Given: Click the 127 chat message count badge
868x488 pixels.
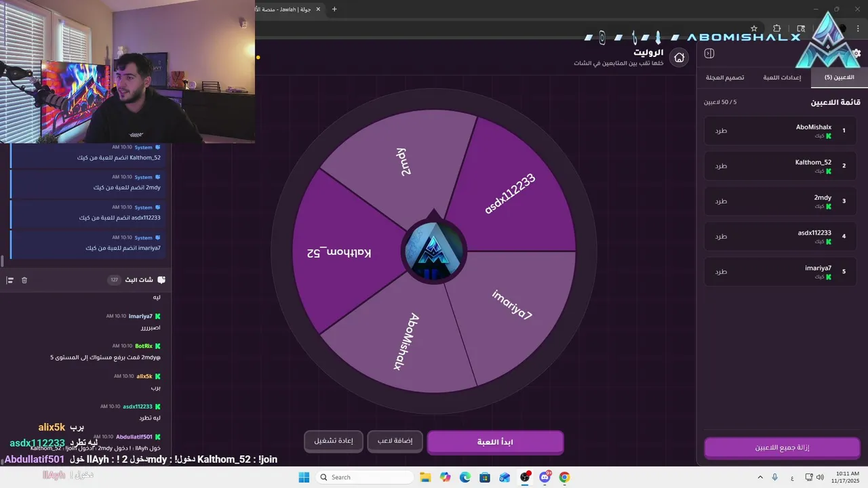Looking at the screenshot, I should pos(114,280).
